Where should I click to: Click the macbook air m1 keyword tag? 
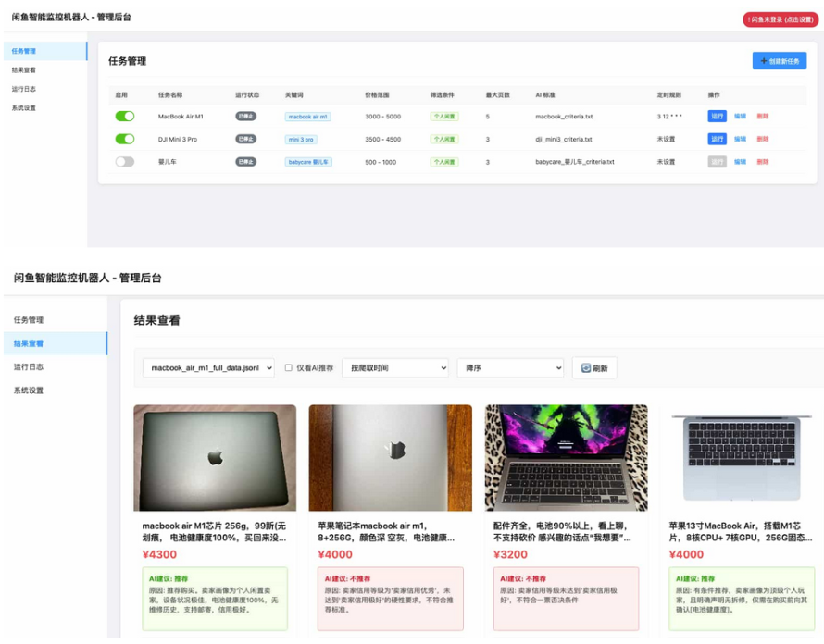point(307,117)
